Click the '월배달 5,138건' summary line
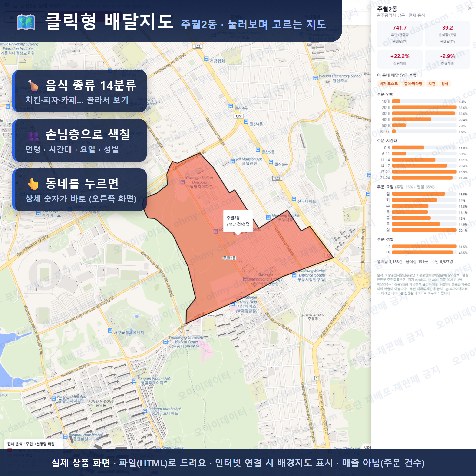Screen dimensions: 476x476 click(x=415, y=262)
